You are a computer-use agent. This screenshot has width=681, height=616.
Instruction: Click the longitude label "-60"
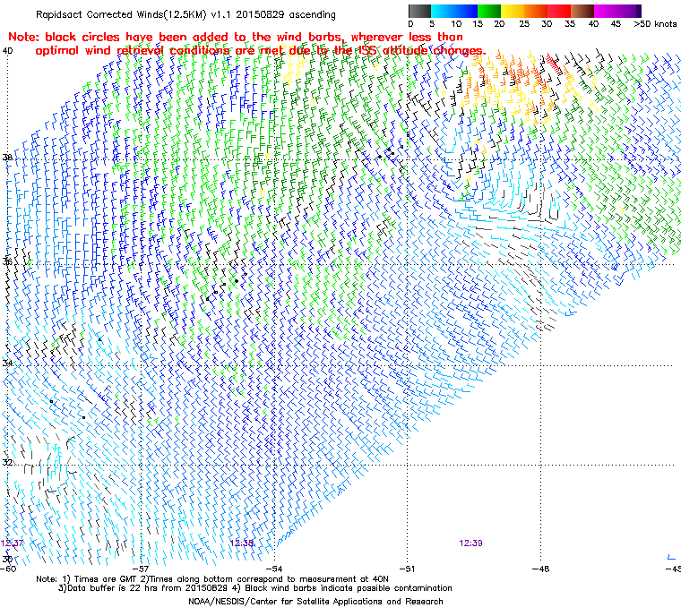click(7, 569)
